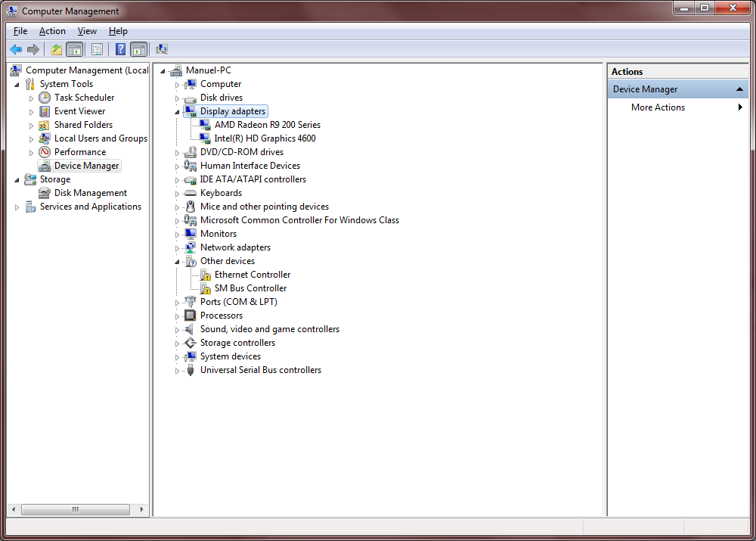
Task: Open the View menu
Action: coord(87,31)
